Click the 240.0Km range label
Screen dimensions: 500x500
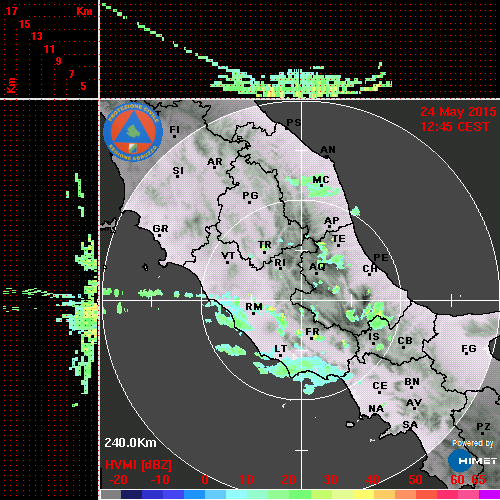(x=130, y=443)
